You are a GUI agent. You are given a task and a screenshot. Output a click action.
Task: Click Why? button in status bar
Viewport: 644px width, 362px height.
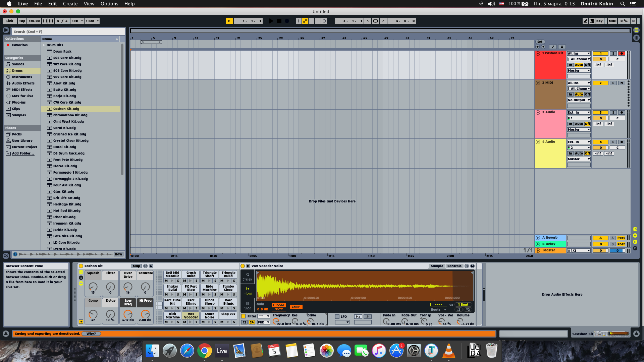pyautogui.click(x=91, y=334)
